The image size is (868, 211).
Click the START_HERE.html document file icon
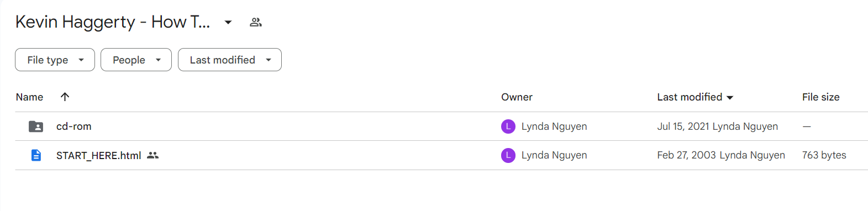[x=36, y=155]
